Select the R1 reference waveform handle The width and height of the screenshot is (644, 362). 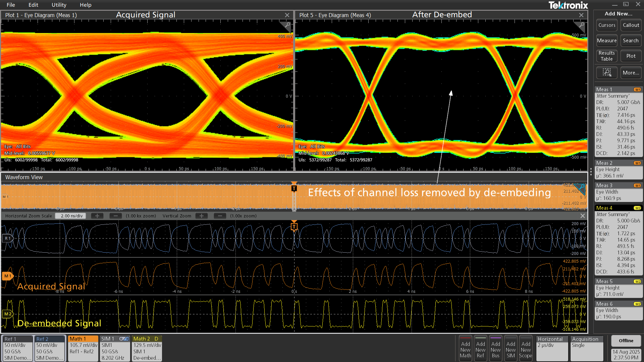coord(7,238)
